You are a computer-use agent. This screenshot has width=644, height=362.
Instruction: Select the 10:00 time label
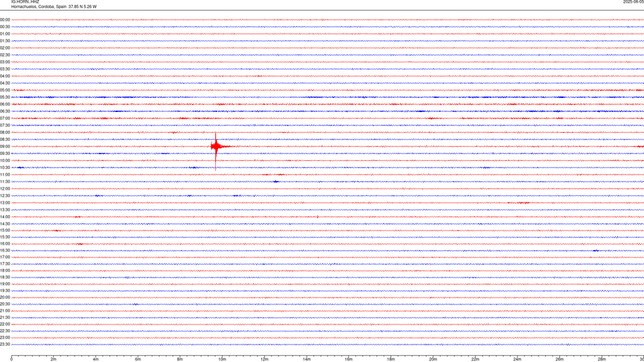point(5,160)
